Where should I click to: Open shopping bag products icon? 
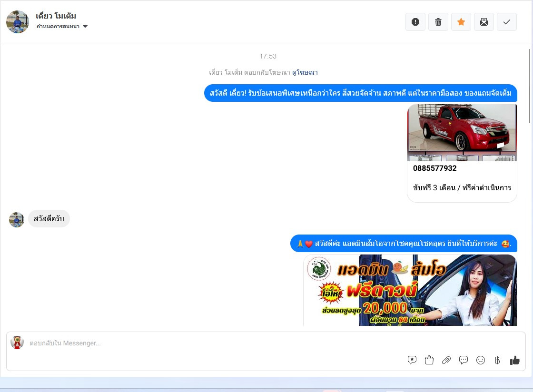coord(429,360)
